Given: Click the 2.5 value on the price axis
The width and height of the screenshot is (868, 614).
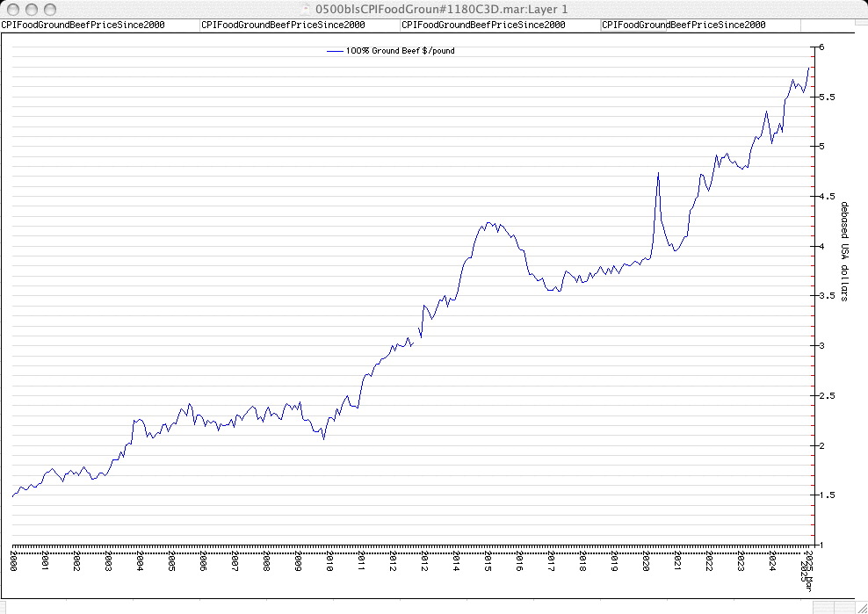Looking at the screenshot, I should point(827,396).
